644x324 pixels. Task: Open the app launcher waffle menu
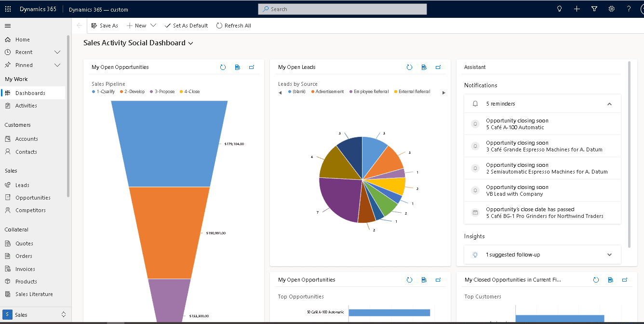[x=8, y=9]
